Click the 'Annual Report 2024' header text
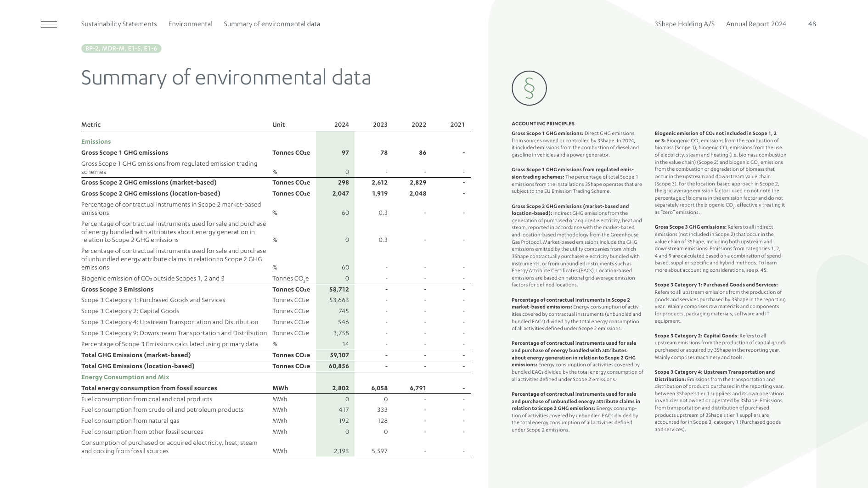The width and height of the screenshot is (868, 488). pyautogui.click(x=756, y=24)
